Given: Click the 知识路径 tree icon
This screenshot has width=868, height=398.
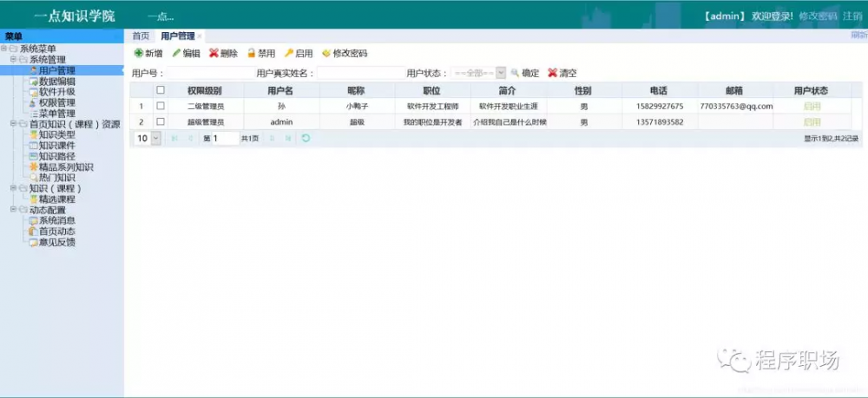Looking at the screenshot, I should 34,156.
